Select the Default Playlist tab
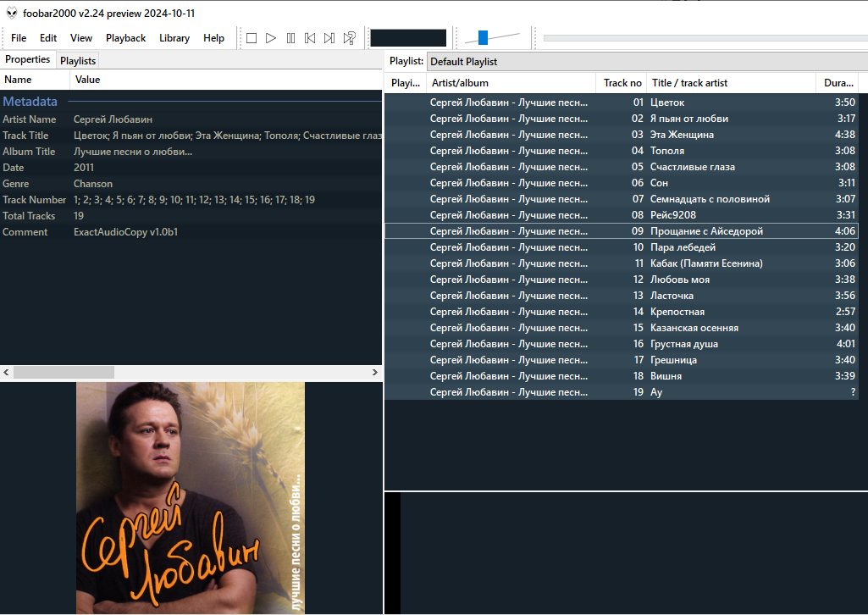The width and height of the screenshot is (868, 615). [x=463, y=62]
